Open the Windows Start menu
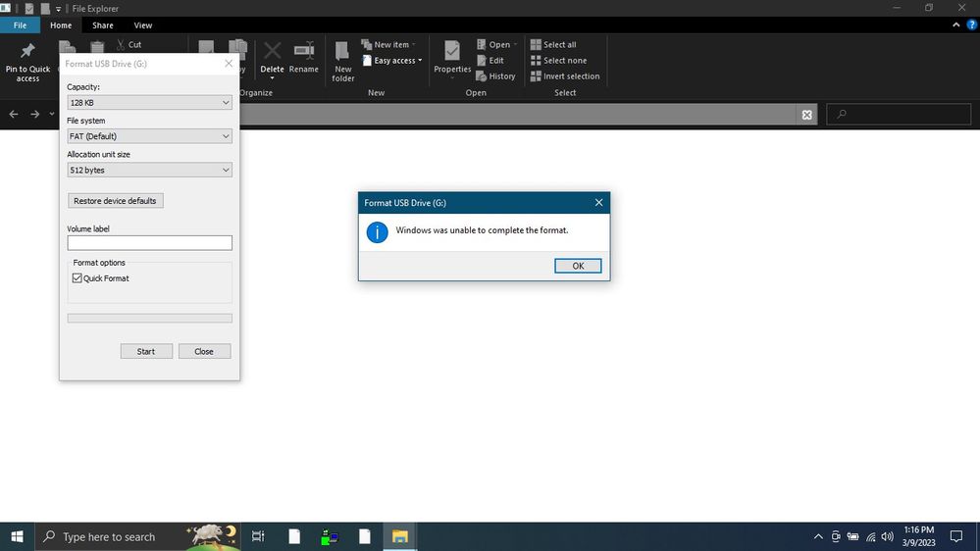The width and height of the screenshot is (980, 551). click(17, 536)
